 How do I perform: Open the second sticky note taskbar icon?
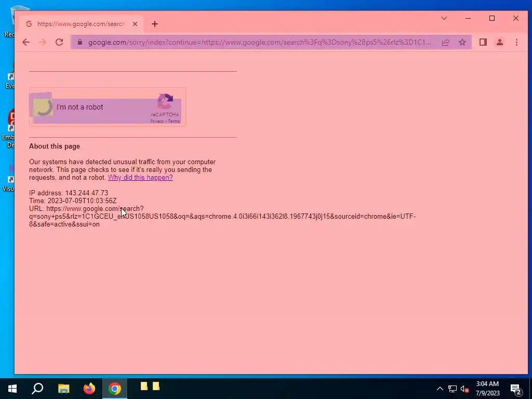pos(156,386)
